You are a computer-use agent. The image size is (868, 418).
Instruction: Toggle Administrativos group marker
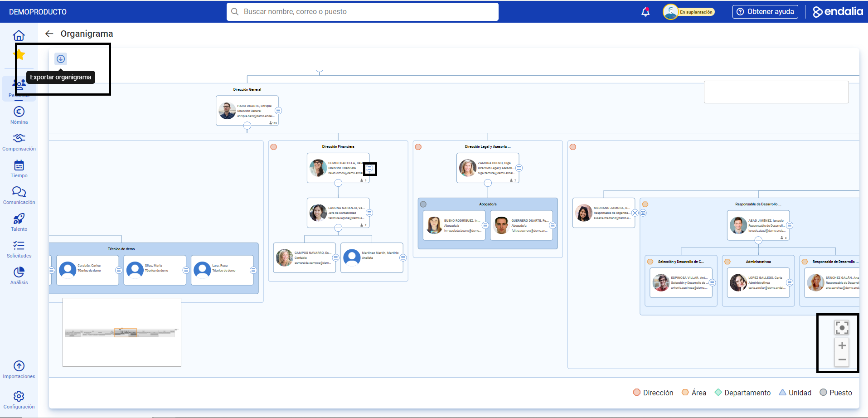point(727,262)
